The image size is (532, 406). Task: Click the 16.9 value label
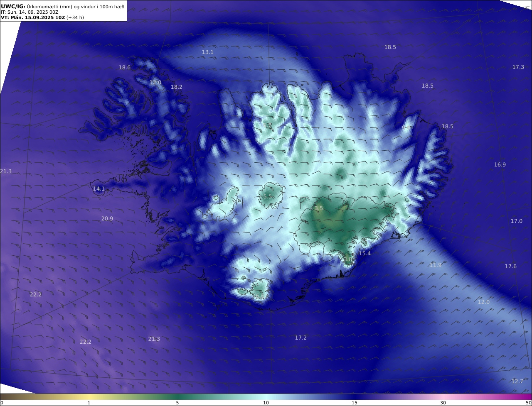[500, 164]
